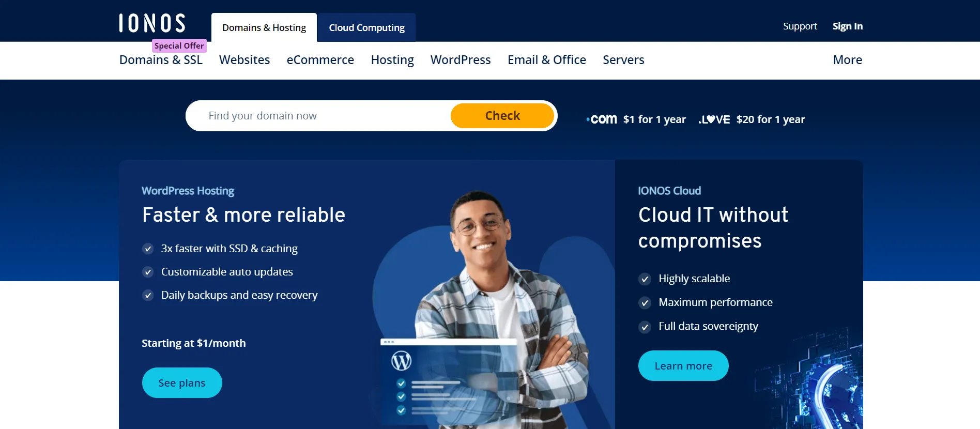Click Sign In
980x429 pixels.
[848, 26]
